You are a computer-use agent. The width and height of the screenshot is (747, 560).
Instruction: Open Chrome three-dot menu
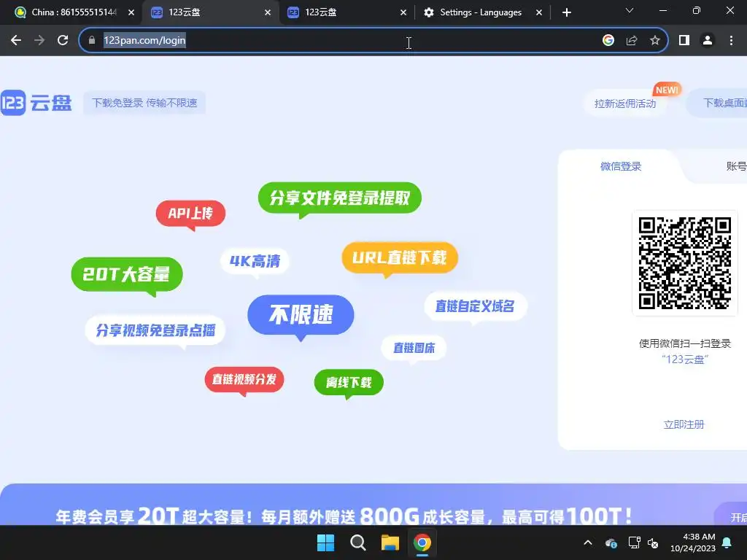(731, 41)
